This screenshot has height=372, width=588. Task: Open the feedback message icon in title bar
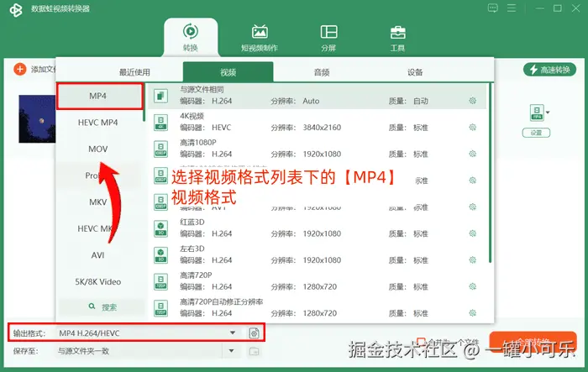pos(493,8)
